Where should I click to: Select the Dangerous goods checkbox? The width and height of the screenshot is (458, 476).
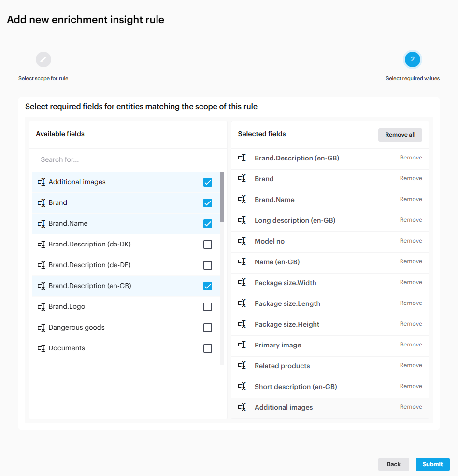208,328
